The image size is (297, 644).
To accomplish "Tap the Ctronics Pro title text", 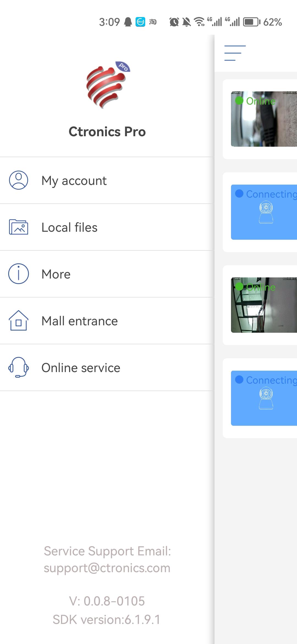I will click(107, 132).
